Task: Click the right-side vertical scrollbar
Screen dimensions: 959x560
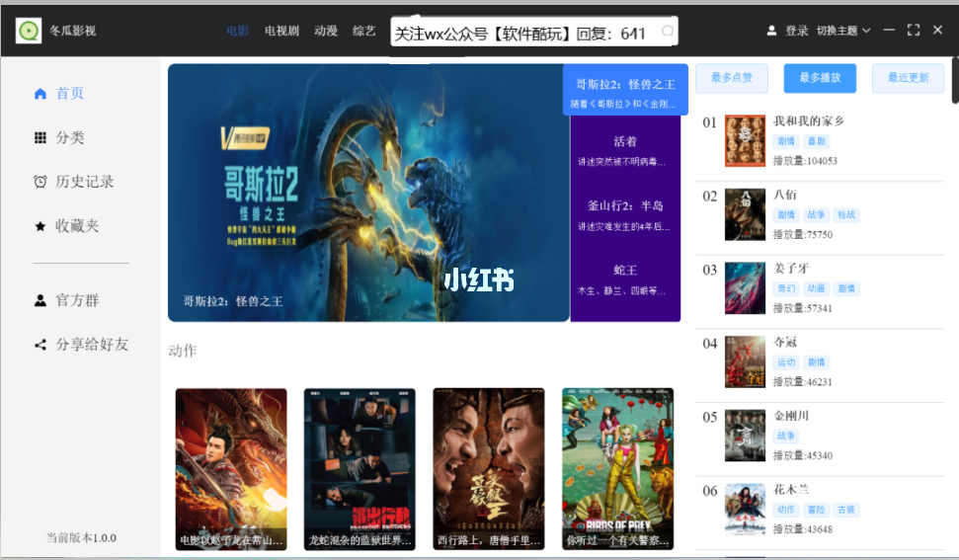Action: pyautogui.click(x=955, y=81)
